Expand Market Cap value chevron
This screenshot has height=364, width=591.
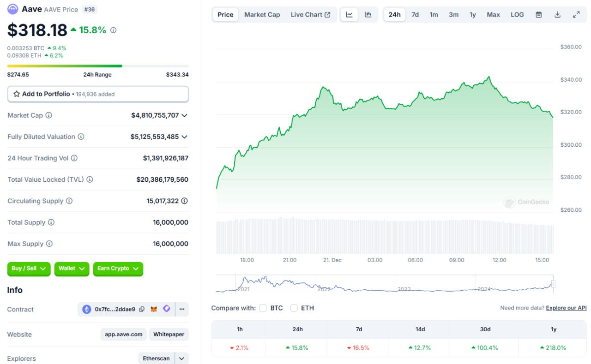coord(185,116)
